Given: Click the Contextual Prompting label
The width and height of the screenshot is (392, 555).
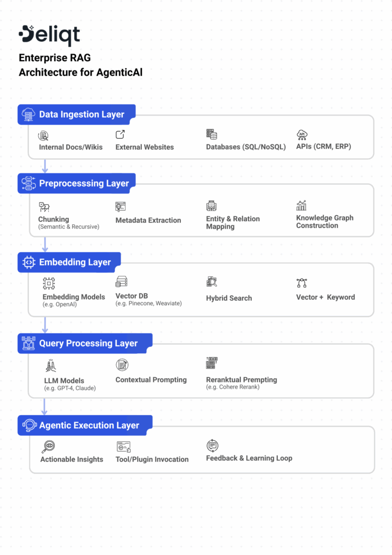Looking at the screenshot, I should point(151,380).
